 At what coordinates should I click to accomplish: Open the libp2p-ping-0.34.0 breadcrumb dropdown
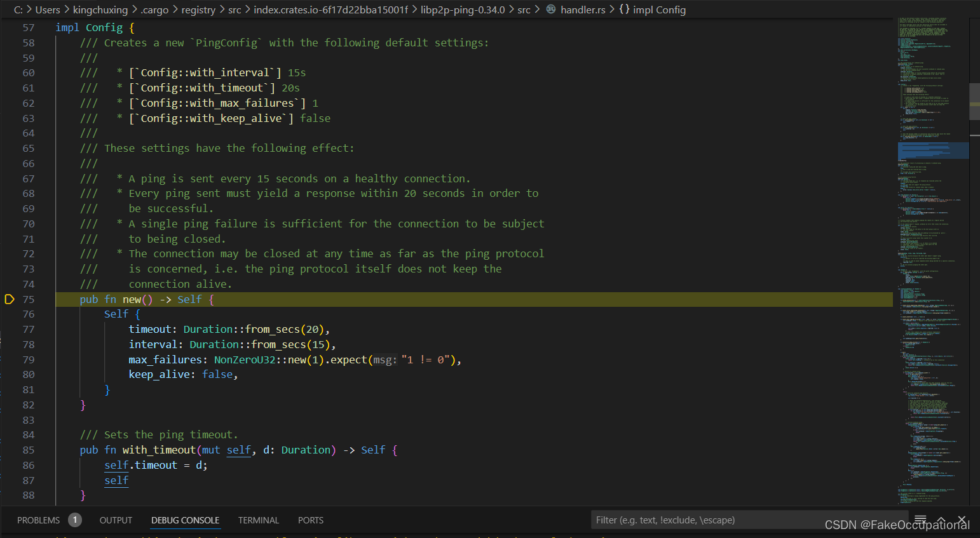(x=463, y=10)
